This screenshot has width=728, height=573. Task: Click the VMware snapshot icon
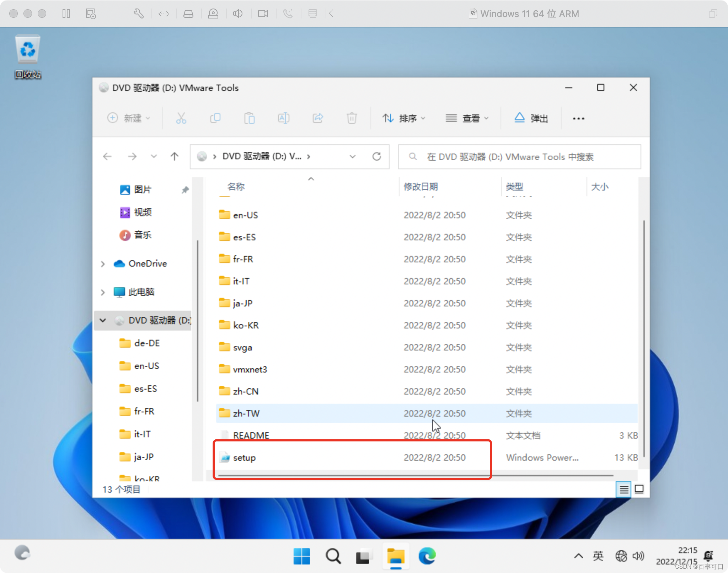[x=91, y=14]
